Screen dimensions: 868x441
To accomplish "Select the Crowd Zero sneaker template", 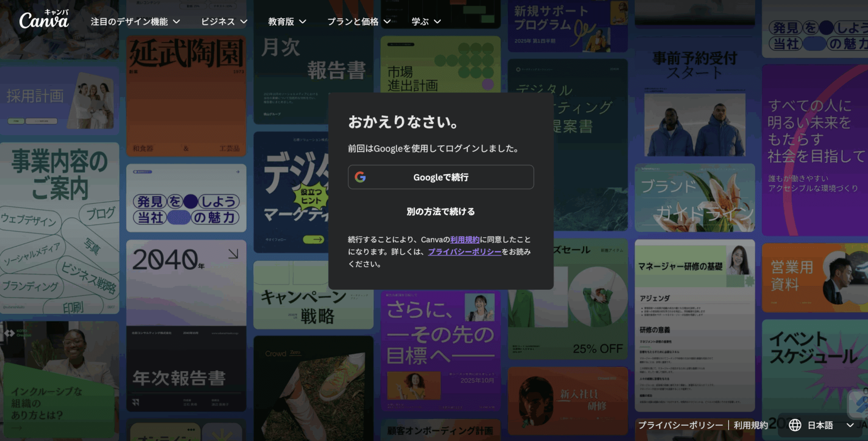I will point(313,388).
